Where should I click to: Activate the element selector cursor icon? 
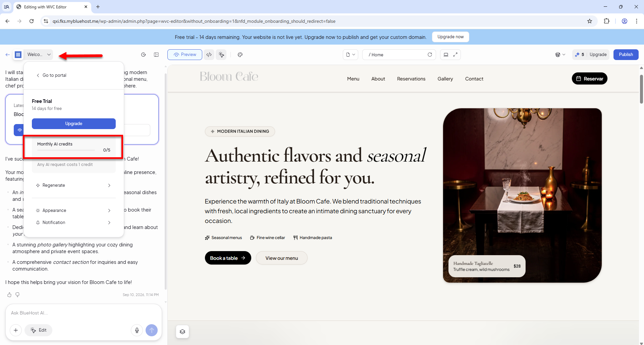pos(221,55)
